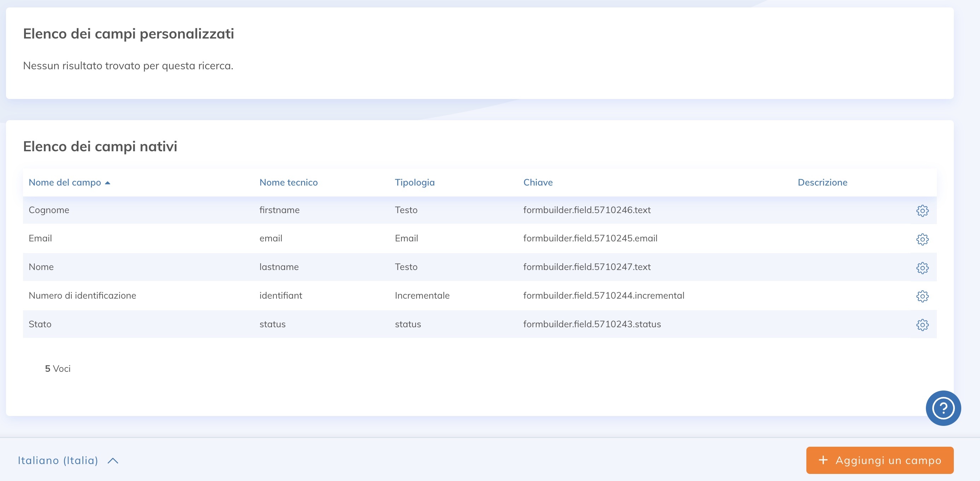The height and width of the screenshot is (481, 980).
Task: Expand the Italiano (Italia) language selector
Action: (x=58, y=461)
